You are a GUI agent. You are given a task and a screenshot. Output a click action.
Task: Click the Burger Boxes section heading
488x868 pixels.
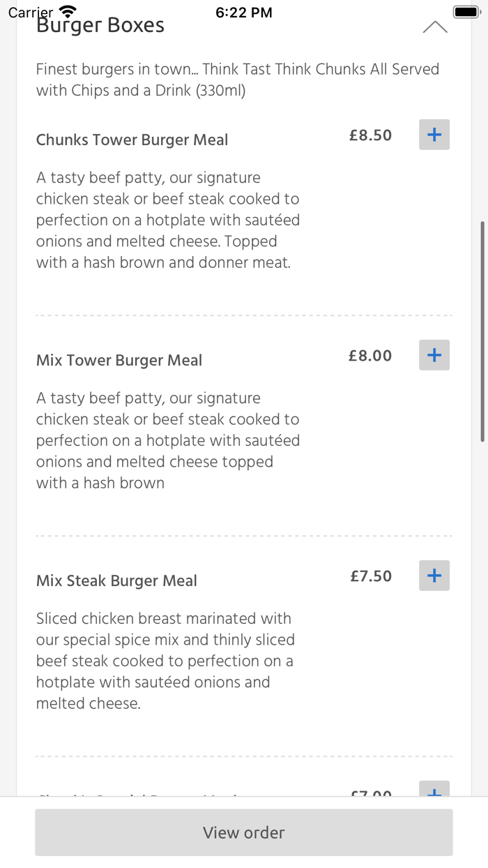(x=100, y=24)
